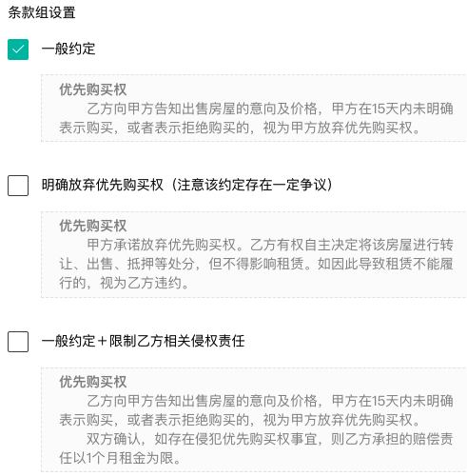
Task: Select the 明确放弃优先购买权 label text
Action: [x=103, y=185]
